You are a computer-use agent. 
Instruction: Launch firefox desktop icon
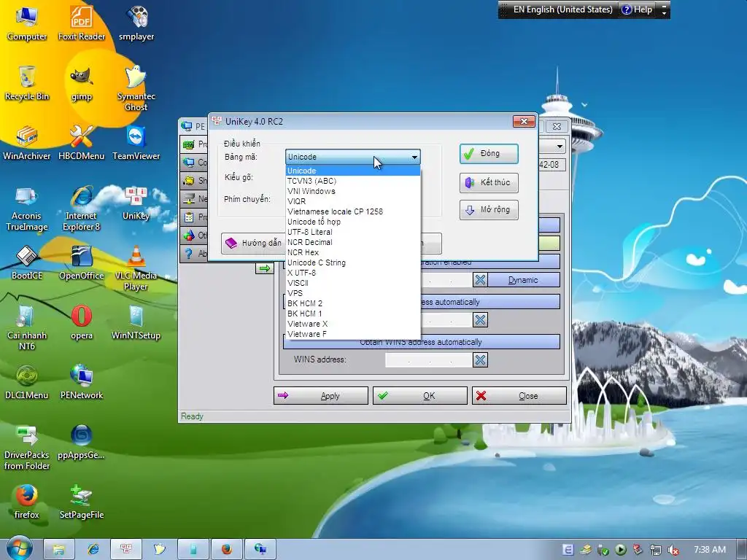[x=27, y=502]
